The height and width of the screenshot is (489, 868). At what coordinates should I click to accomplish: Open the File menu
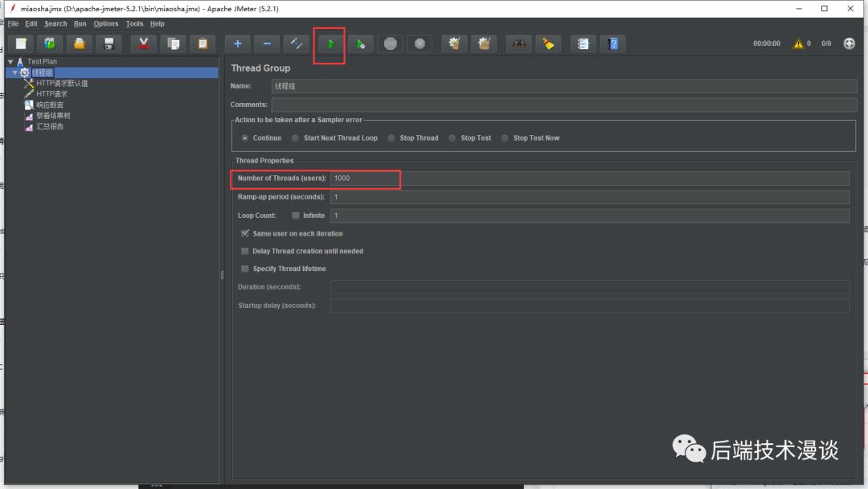point(14,24)
